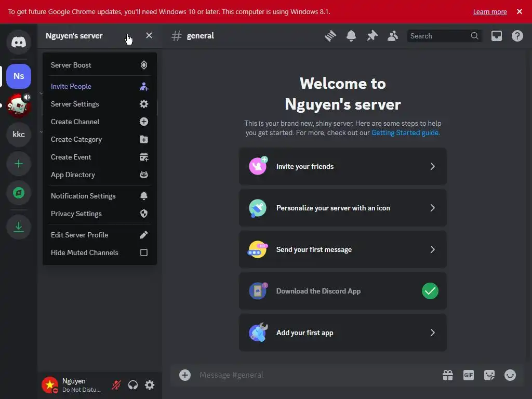Choose Create Channel menu item
The height and width of the screenshot is (399, 532).
[99, 122]
